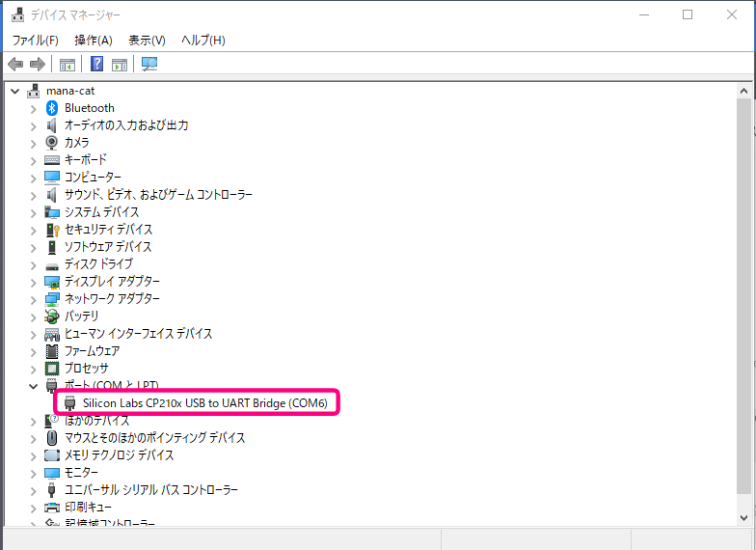The width and height of the screenshot is (756, 550).
Task: Click the blue question mark Help icon
Action: [96, 64]
